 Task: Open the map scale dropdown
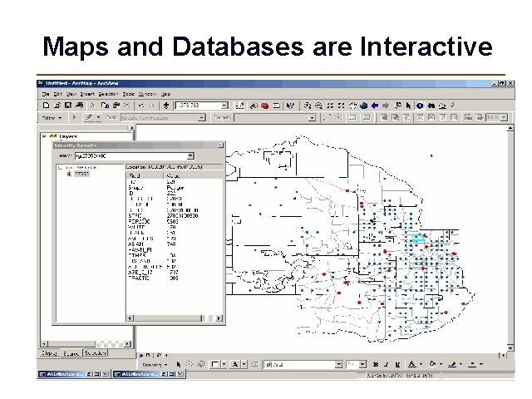click(224, 106)
